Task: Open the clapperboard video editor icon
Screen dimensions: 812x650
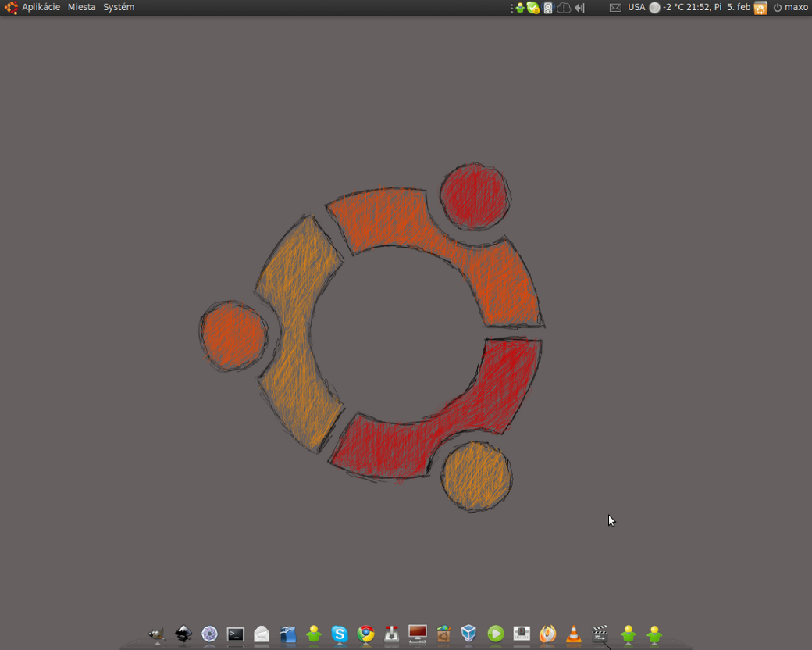Action: click(600, 634)
